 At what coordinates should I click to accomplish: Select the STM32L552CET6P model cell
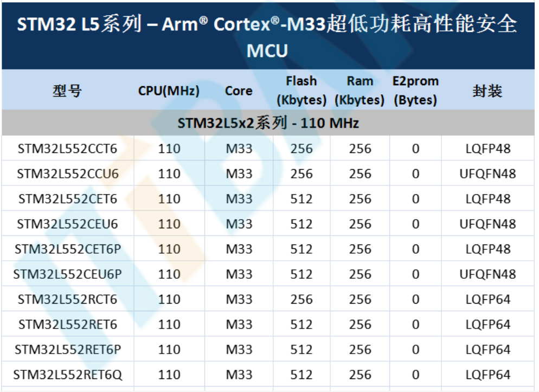point(68,249)
